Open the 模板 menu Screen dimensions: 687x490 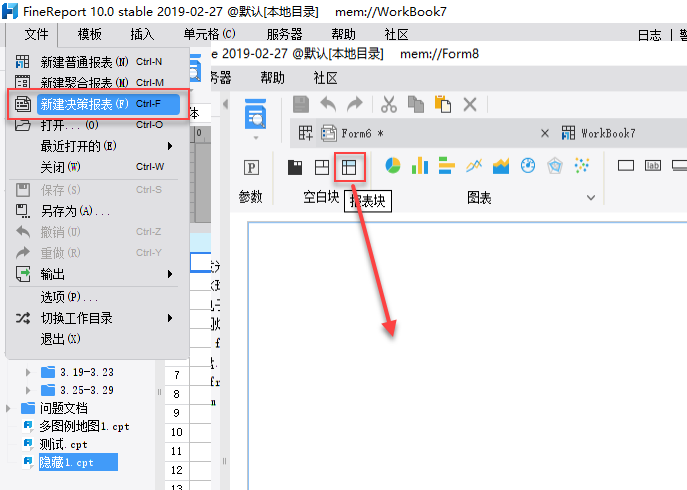click(x=89, y=34)
